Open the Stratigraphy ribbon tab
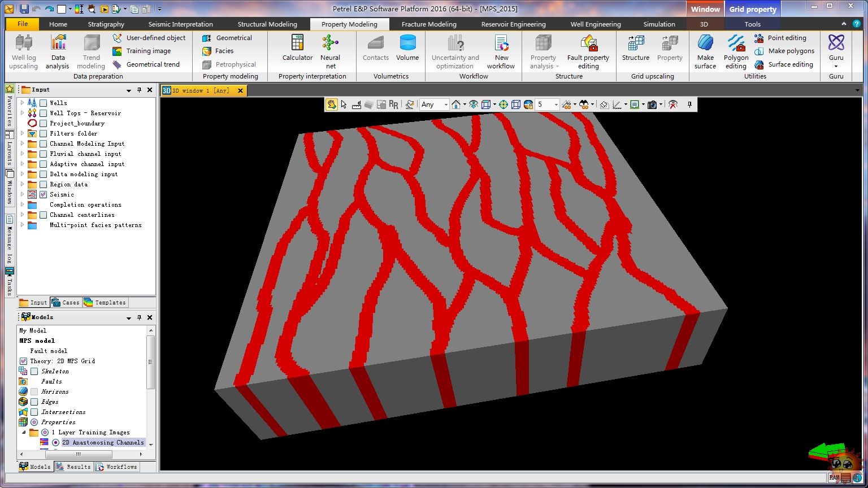This screenshot has height=488, width=868. (x=106, y=24)
